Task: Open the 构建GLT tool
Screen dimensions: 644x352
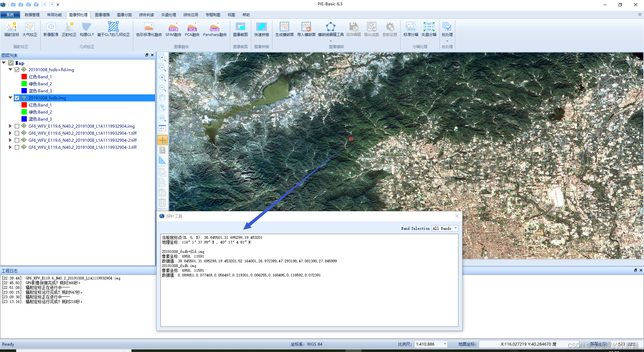Action: (x=87, y=29)
